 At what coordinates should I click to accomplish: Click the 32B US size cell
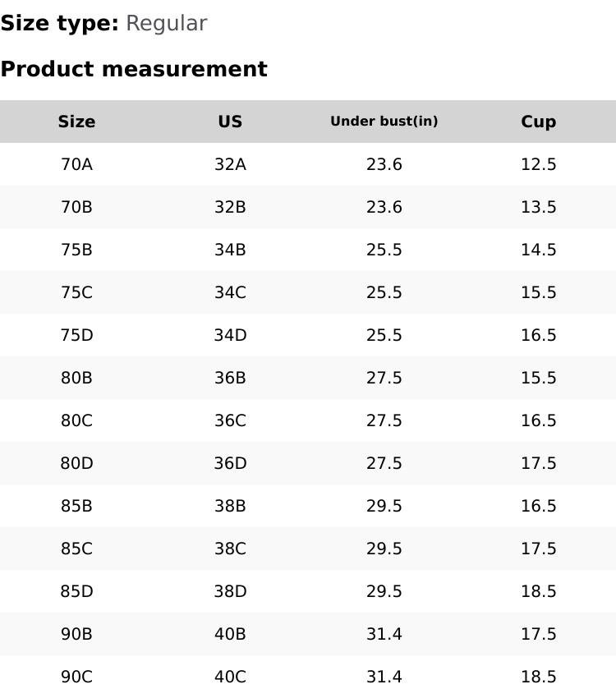[230, 207]
